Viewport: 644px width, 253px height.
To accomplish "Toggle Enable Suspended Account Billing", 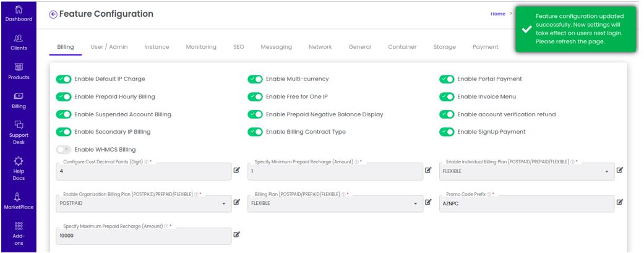I will tap(64, 114).
